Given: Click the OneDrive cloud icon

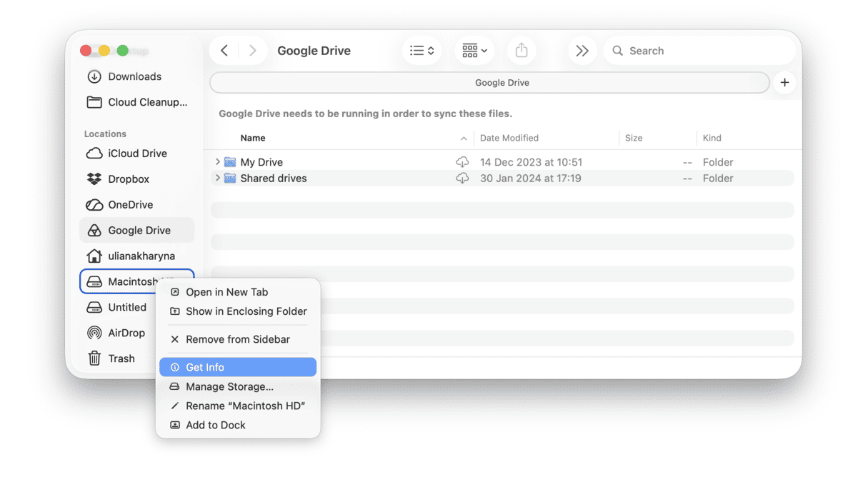Looking at the screenshot, I should point(94,205).
